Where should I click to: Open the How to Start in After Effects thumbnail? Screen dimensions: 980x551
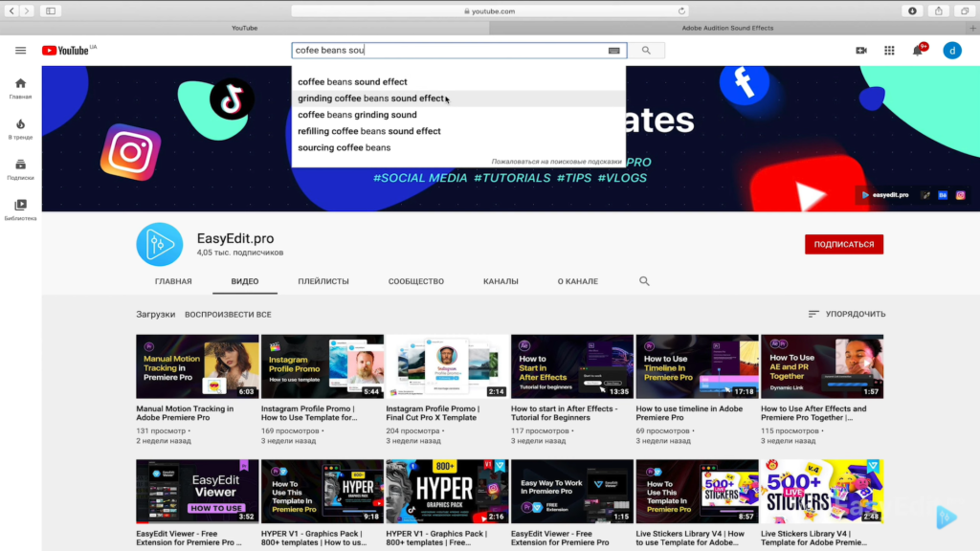pos(572,366)
